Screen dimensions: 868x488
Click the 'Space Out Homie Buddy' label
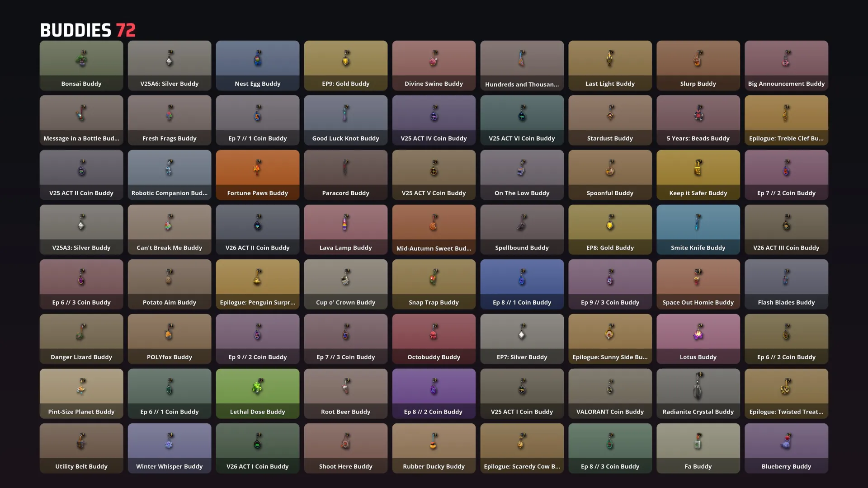(698, 302)
